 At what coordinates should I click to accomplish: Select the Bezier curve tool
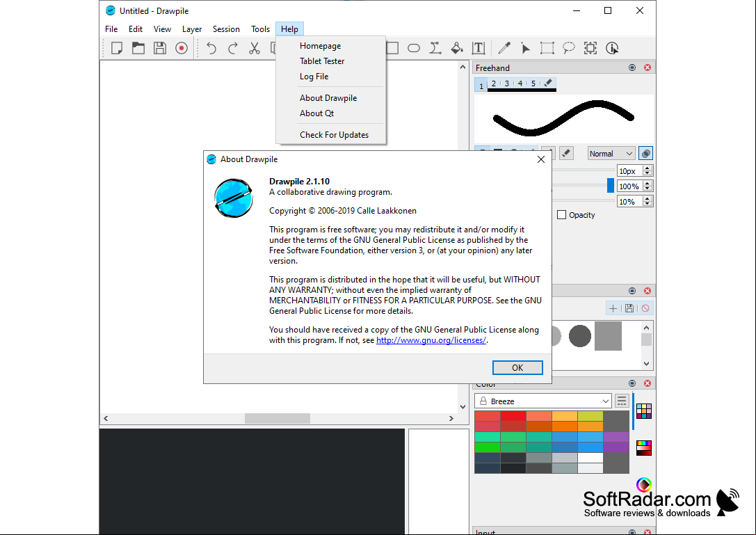435,48
